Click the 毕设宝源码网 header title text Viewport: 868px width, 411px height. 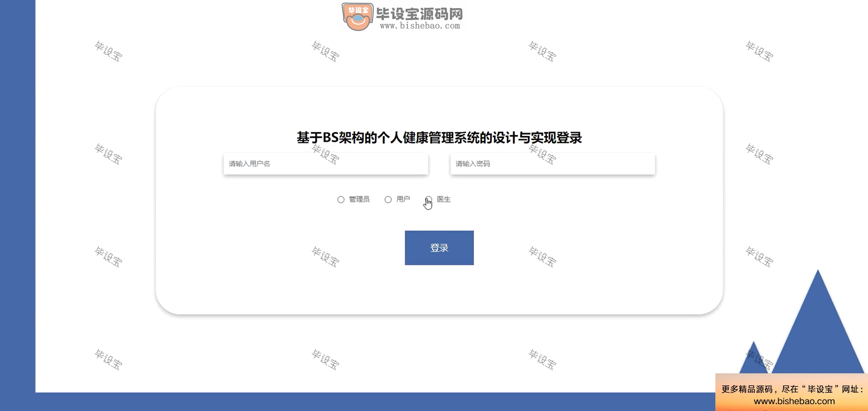coord(420,14)
